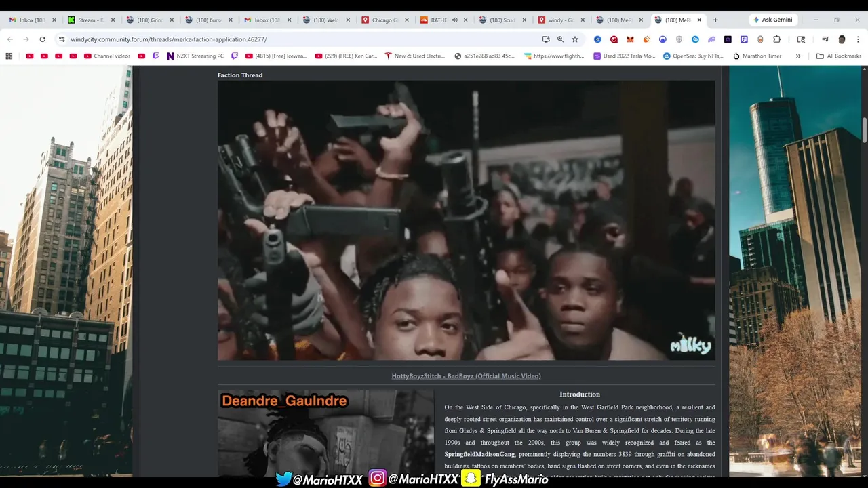The height and width of the screenshot is (488, 868).
Task: Click the bold 'SpringfieldMadisonGang' text
Action: pos(479,454)
